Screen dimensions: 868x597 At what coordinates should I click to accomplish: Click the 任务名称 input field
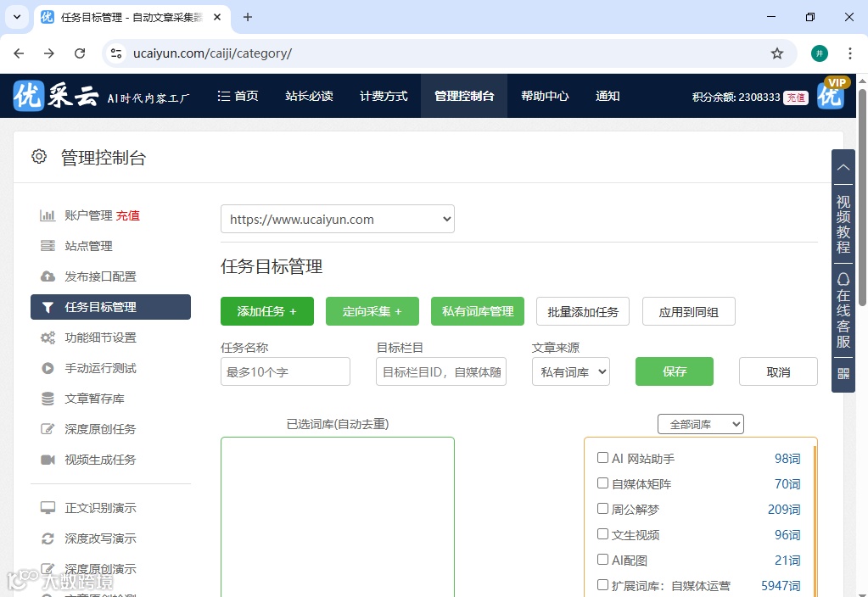pos(285,371)
